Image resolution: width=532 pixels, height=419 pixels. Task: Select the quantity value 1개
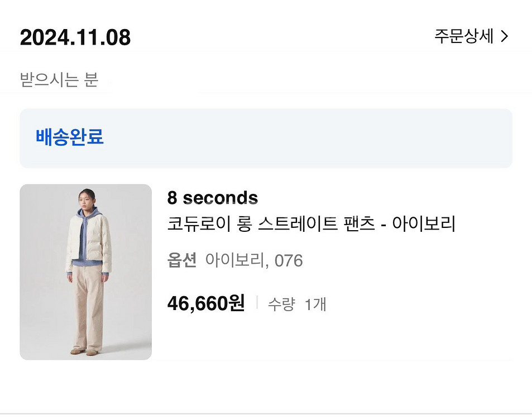[315, 304]
